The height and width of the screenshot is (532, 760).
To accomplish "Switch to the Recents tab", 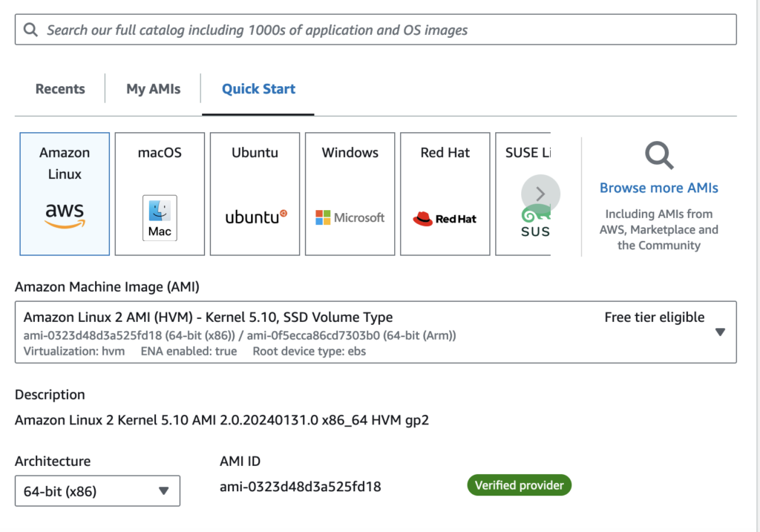I will [x=60, y=89].
